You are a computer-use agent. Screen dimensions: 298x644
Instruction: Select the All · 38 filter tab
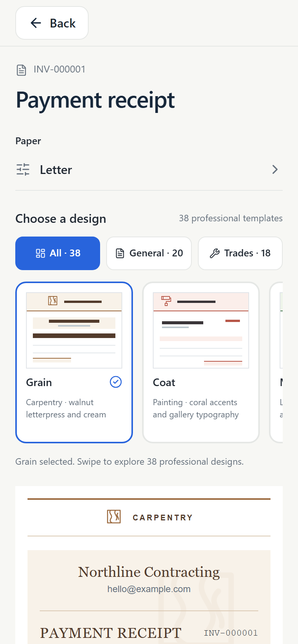[x=58, y=253]
